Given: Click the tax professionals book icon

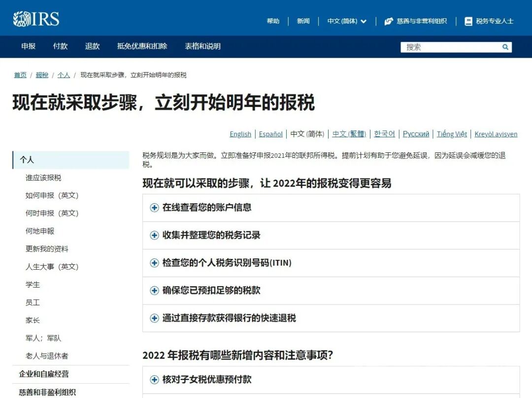Looking at the screenshot, I should tap(468, 21).
